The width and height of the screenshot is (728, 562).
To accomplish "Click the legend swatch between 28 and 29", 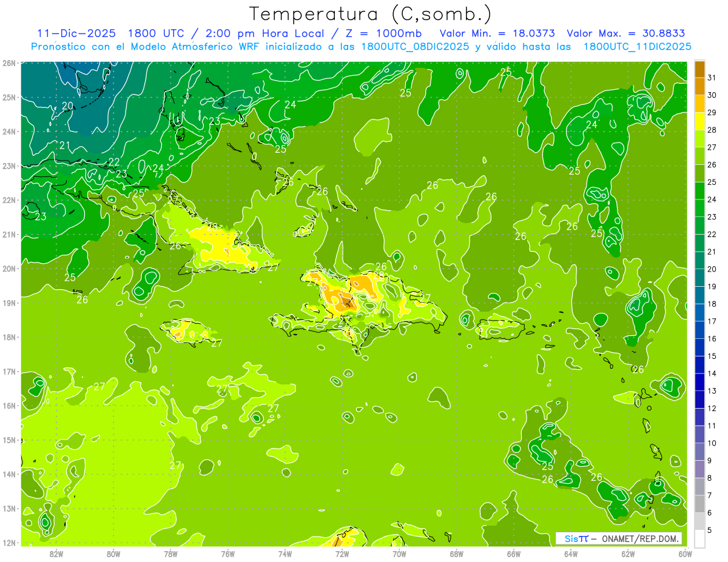I will coord(699,121).
